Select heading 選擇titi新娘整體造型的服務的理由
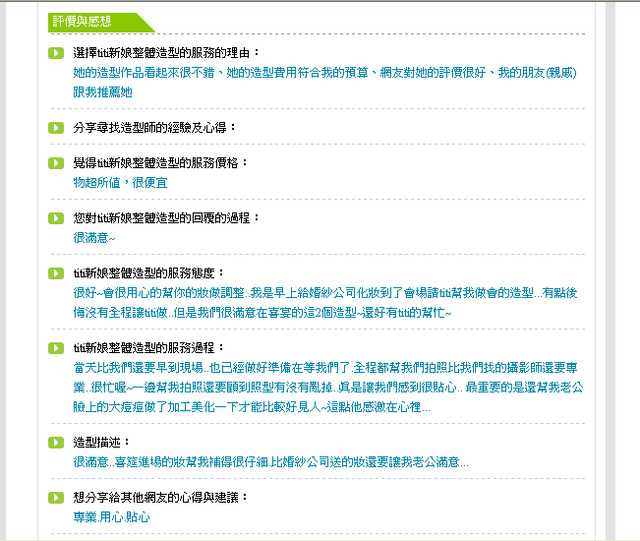Viewport: 640px width, 541px height. (166, 53)
